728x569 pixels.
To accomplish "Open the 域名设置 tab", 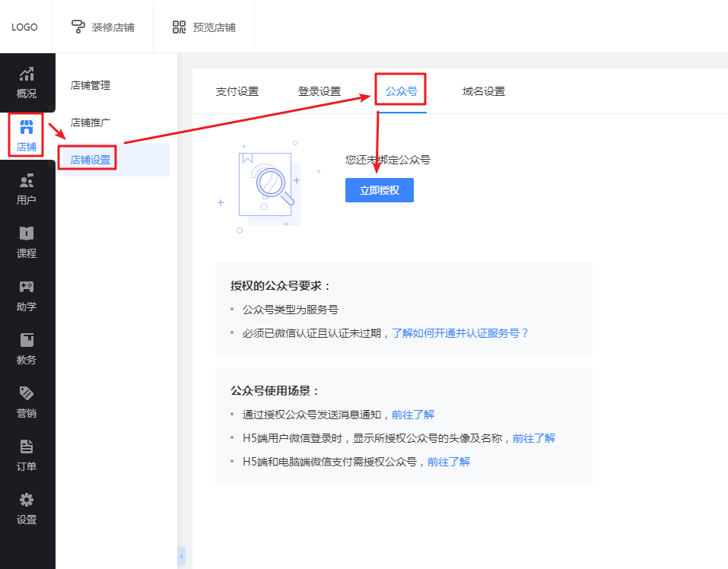I will [x=484, y=92].
